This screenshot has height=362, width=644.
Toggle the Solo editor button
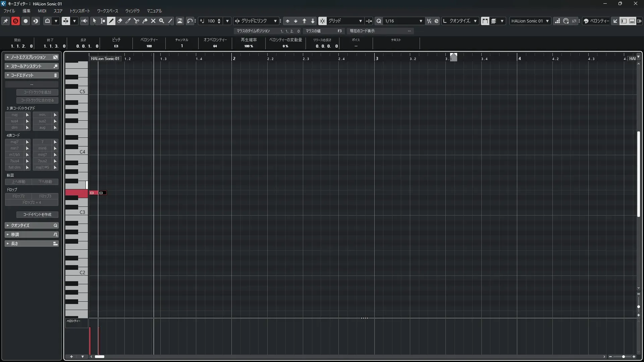point(15,21)
